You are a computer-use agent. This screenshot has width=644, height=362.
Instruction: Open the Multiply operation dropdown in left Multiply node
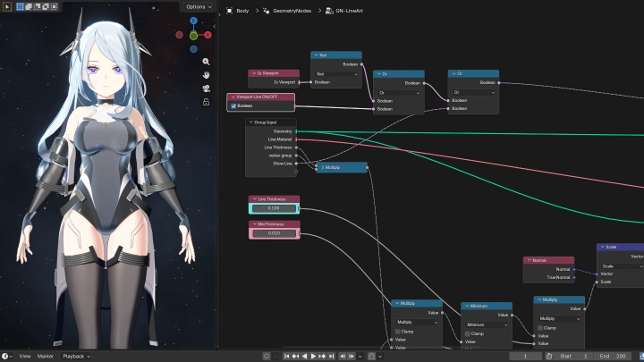click(417, 322)
